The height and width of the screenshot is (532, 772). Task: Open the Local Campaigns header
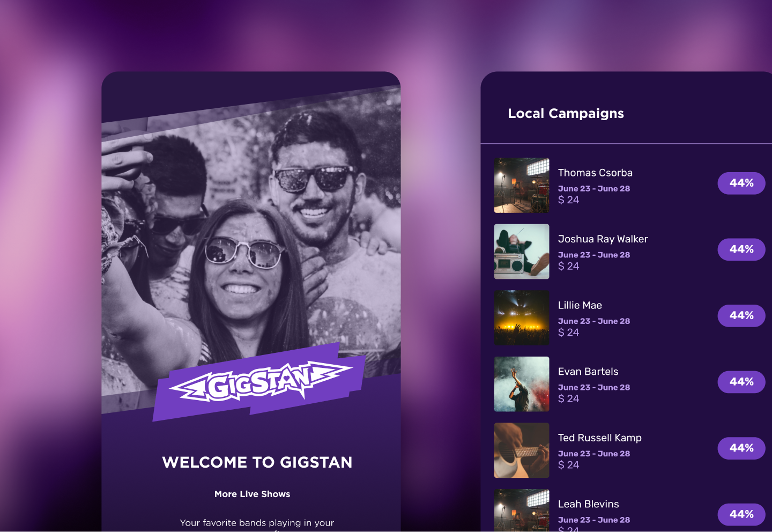(x=566, y=114)
